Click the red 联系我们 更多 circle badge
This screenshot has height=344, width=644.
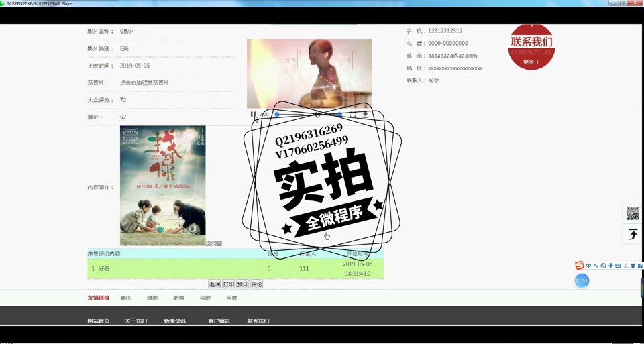point(531,47)
